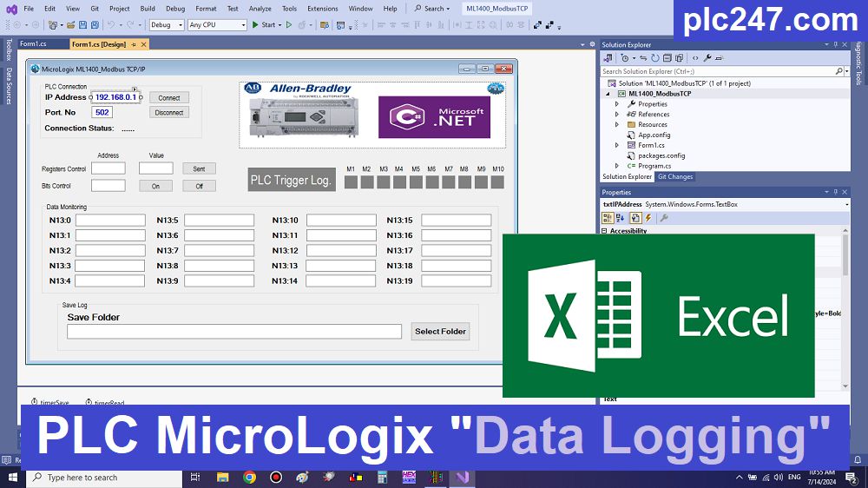Click the Connect button on the form

[169, 97]
